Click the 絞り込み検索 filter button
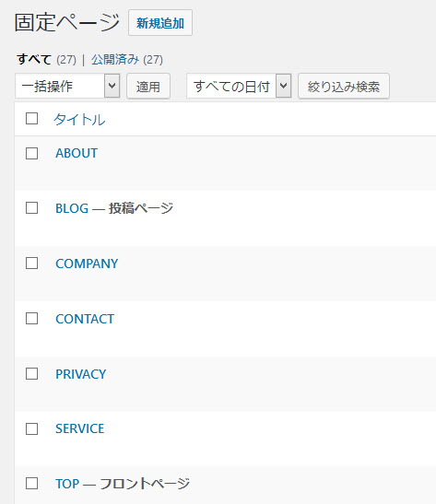Screen dimensions: 436x504 point(344,86)
